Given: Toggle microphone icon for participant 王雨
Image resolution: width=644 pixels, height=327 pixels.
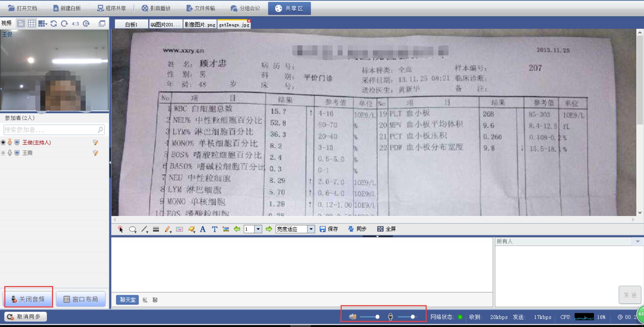Looking at the screenshot, I should pos(10,153).
